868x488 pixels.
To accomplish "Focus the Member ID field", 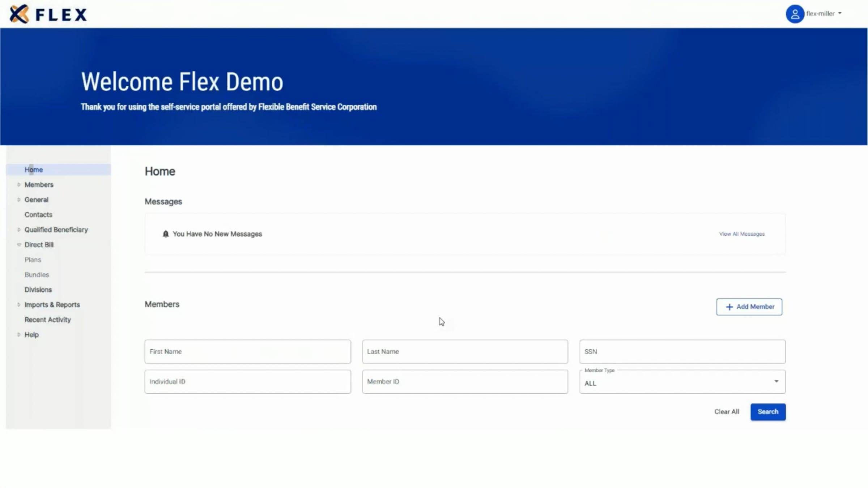I will click(x=465, y=382).
